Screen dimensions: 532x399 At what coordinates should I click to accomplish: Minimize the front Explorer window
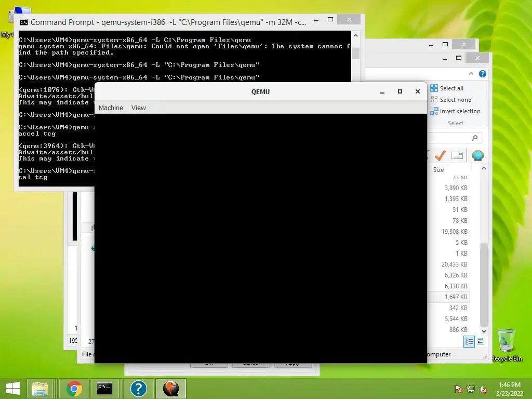coord(445,58)
